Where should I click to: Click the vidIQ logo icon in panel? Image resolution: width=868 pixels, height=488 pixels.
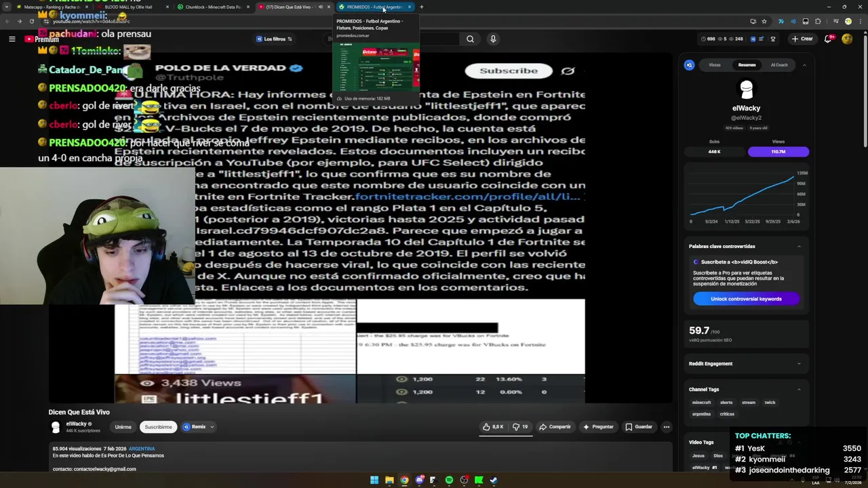pyautogui.click(x=689, y=65)
